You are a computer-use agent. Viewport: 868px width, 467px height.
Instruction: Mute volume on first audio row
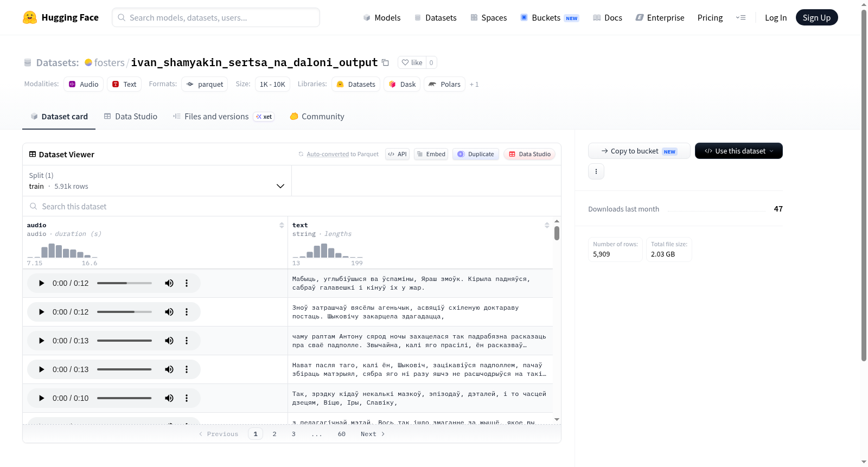coord(169,283)
